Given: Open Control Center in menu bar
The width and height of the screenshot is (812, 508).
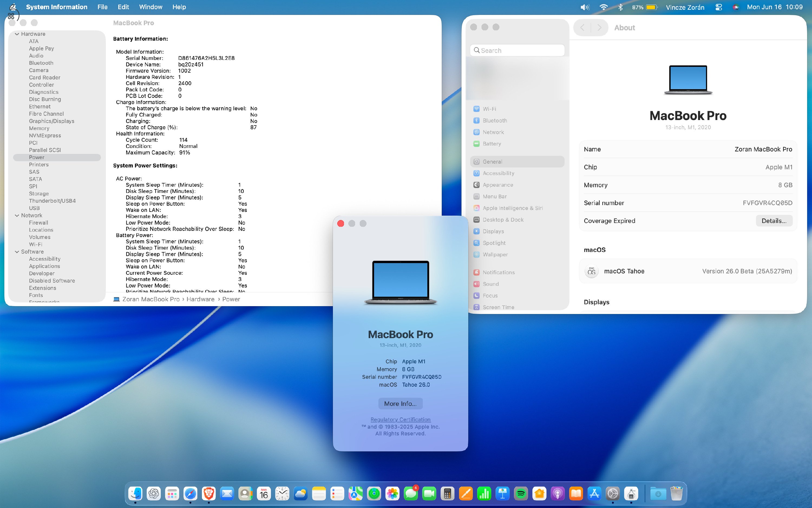Looking at the screenshot, I should pyautogui.click(x=719, y=7).
